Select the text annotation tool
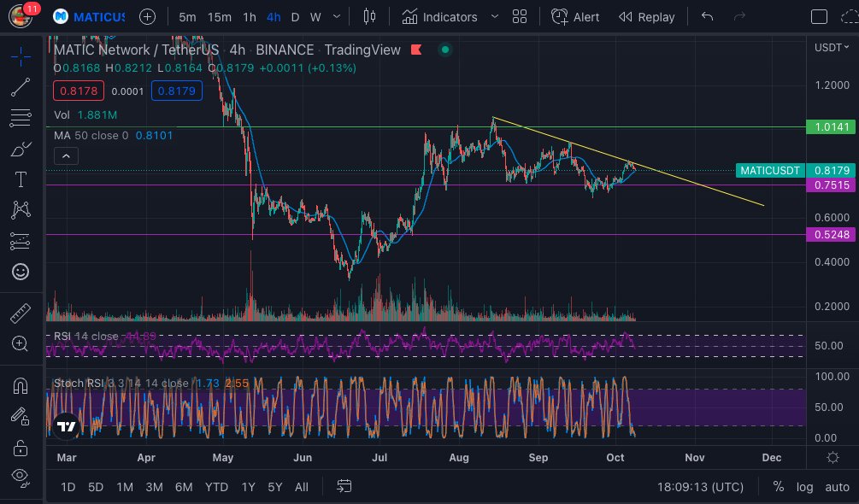The image size is (859, 504). (21, 179)
